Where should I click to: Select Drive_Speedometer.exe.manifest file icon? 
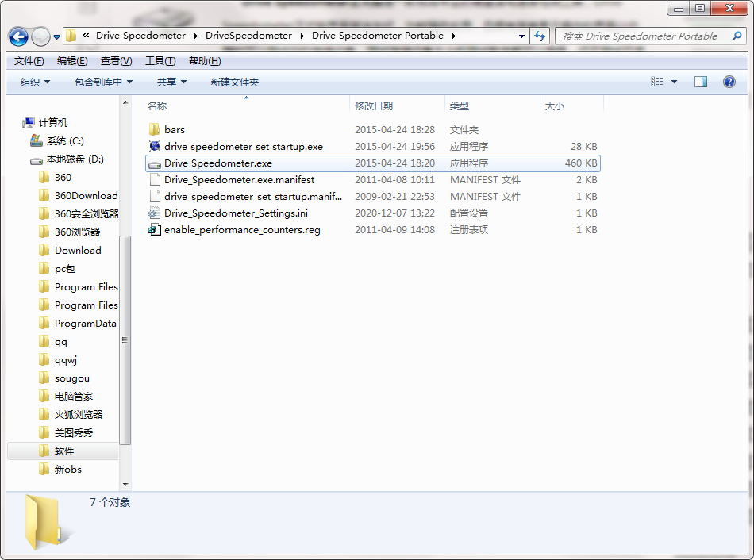(x=154, y=180)
